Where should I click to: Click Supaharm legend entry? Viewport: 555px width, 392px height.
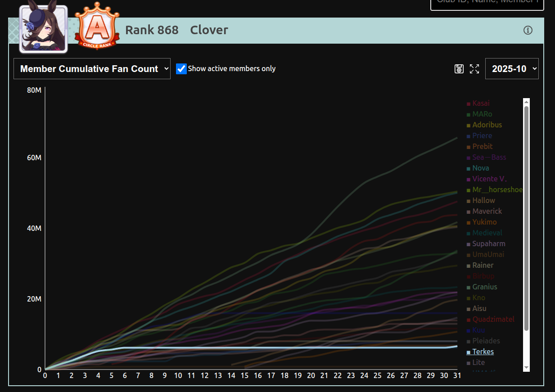pyautogui.click(x=486, y=243)
